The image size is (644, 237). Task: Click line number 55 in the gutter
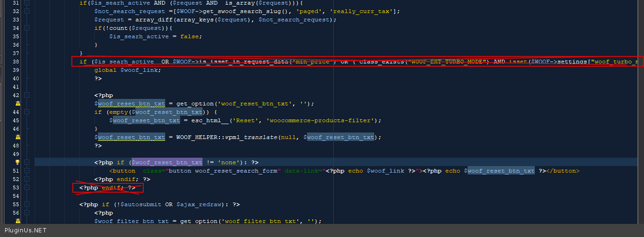click(x=15, y=204)
